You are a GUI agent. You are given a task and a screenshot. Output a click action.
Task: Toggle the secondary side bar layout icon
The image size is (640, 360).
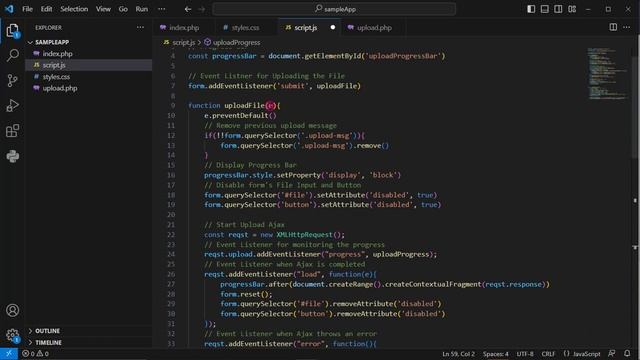[x=558, y=9]
